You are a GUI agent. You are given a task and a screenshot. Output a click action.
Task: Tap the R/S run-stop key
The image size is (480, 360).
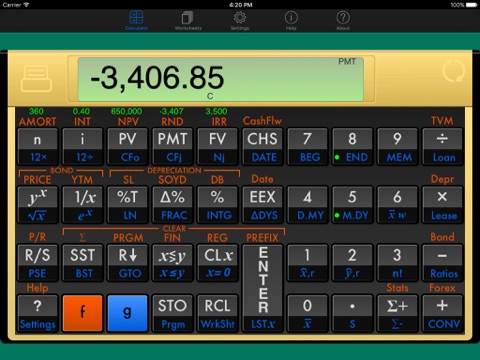click(38, 263)
